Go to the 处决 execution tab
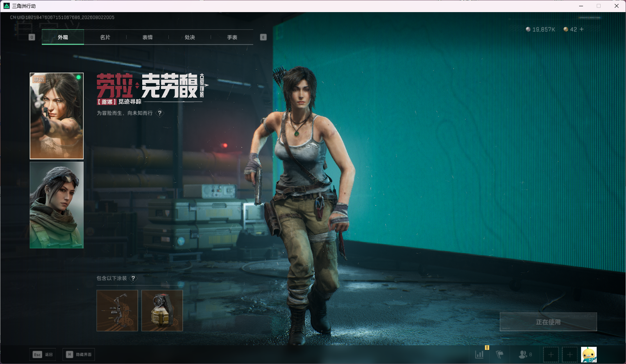626x364 pixels. tap(190, 37)
